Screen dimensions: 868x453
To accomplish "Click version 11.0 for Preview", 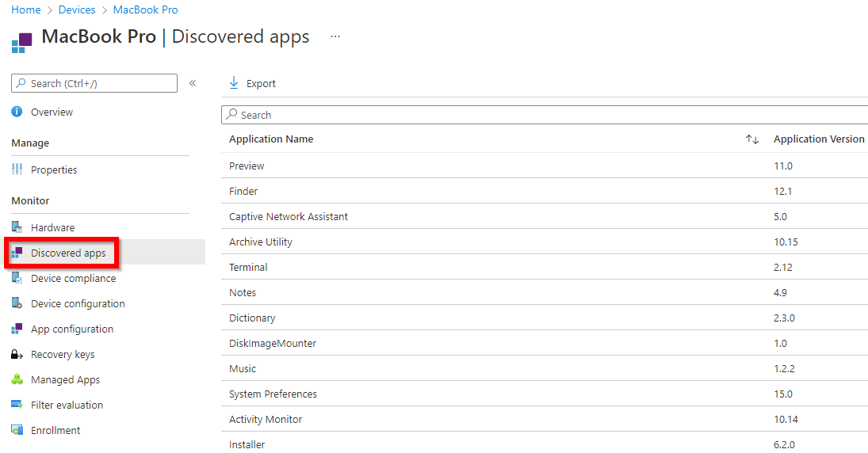I will [782, 166].
